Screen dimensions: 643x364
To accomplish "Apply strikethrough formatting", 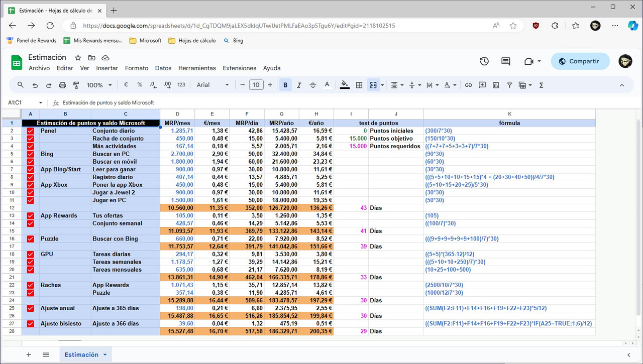I will click(x=313, y=85).
